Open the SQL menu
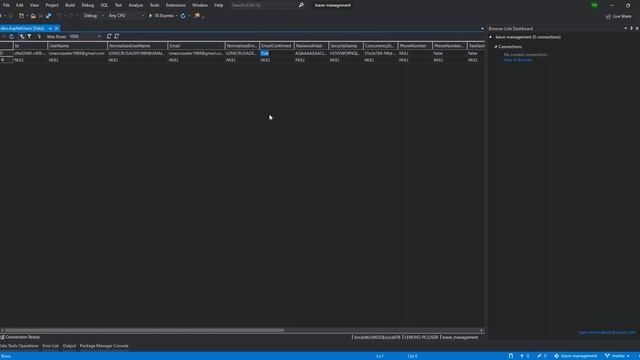Viewport: 640px width, 360px height. pos(104,5)
